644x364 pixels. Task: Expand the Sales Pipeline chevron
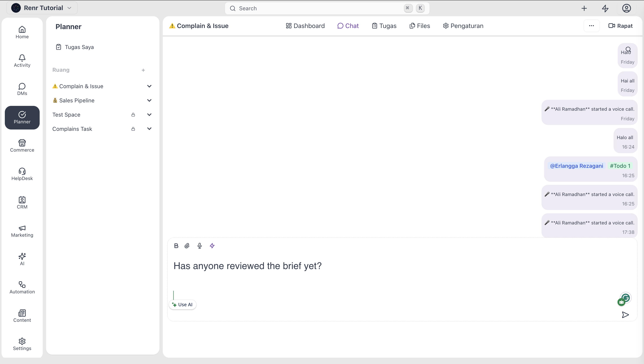(x=149, y=100)
